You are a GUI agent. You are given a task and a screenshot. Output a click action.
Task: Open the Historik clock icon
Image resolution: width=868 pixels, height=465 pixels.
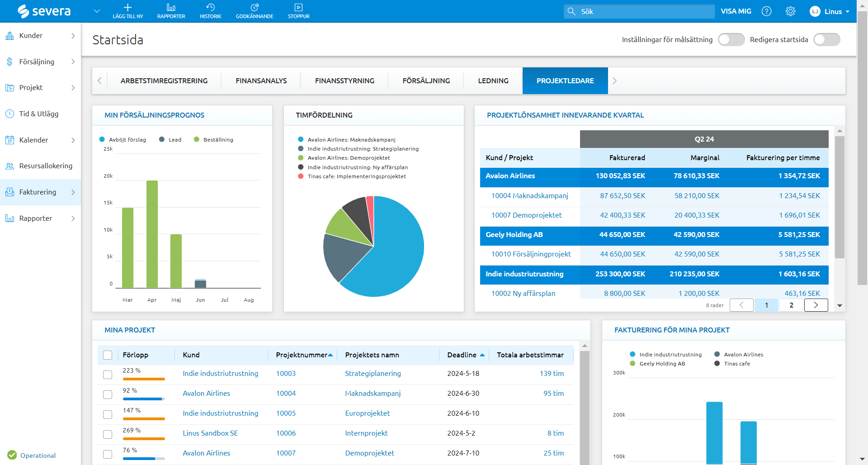pos(210,8)
